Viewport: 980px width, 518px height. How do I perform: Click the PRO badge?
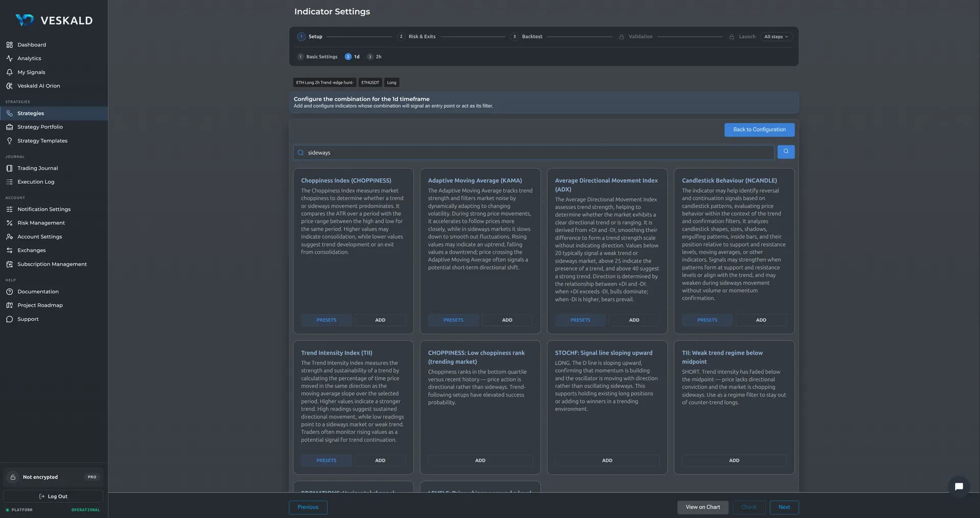point(92,477)
